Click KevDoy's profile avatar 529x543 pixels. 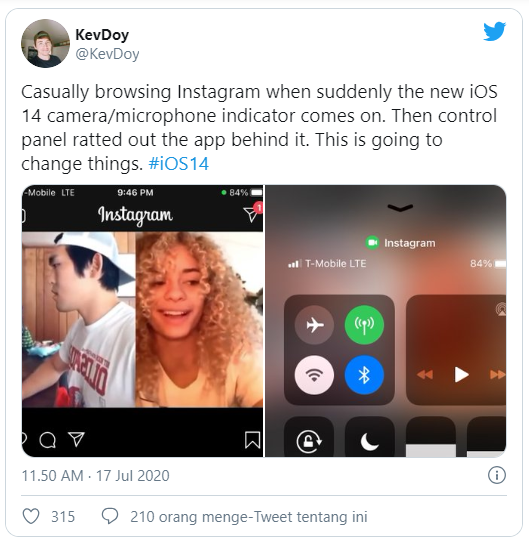45,43
